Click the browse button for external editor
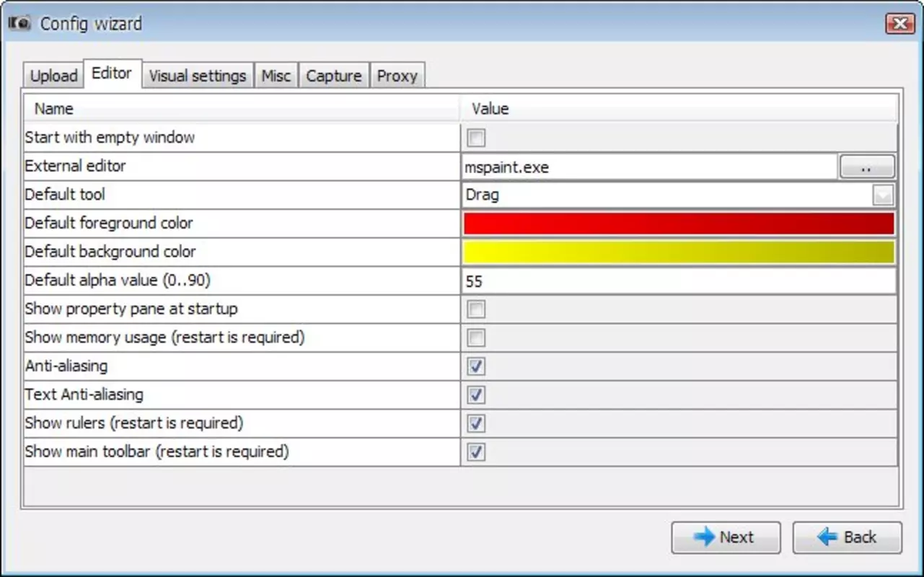924x577 pixels. [x=867, y=167]
